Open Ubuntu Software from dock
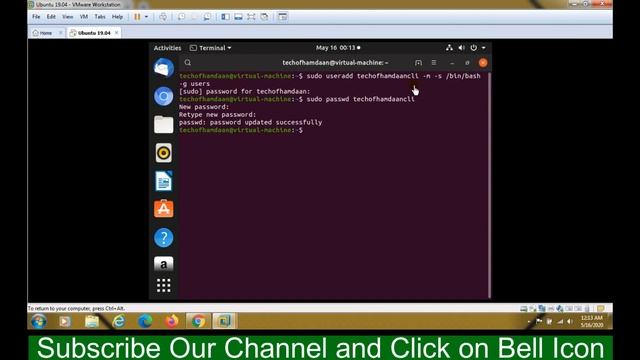The width and height of the screenshot is (640, 360). (x=164, y=209)
